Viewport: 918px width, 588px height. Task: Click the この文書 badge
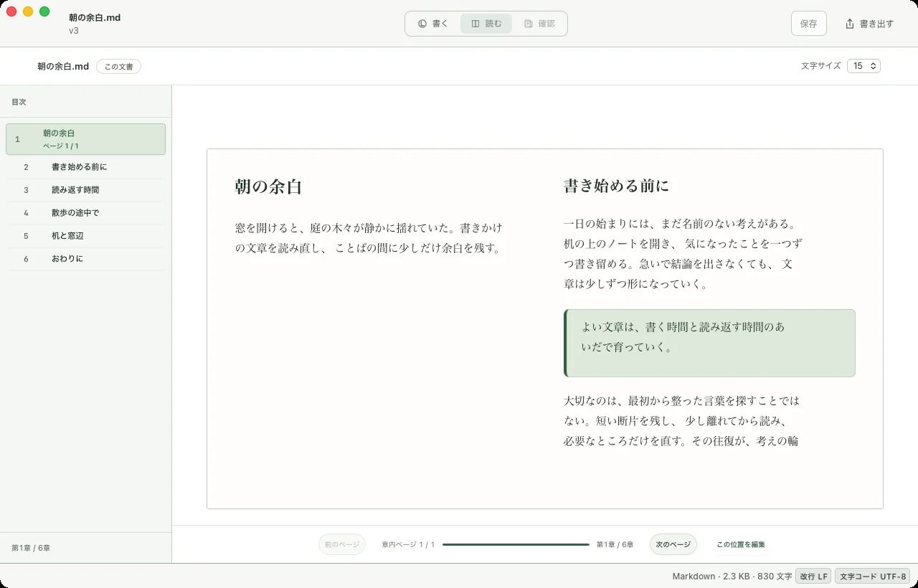coord(118,67)
